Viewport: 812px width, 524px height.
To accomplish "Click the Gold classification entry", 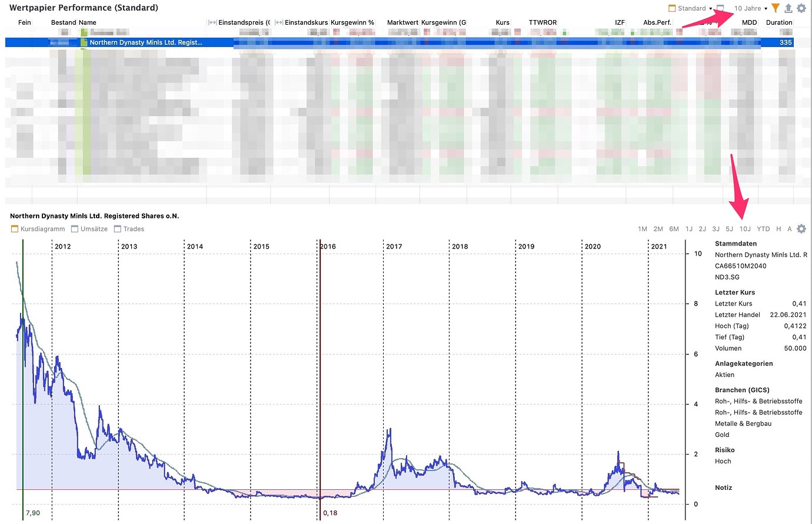I will coord(722,435).
